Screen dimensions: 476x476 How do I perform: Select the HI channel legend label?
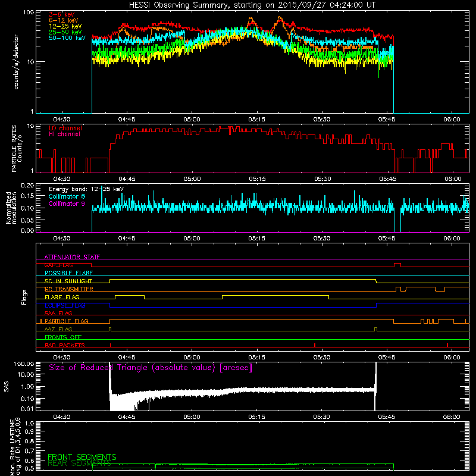[x=64, y=134]
